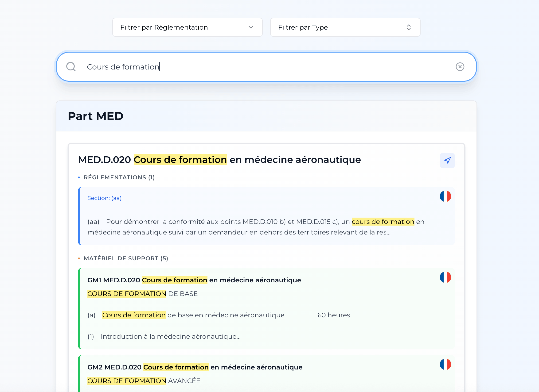The image size is (539, 392).
Task: Open the Filtrer par Réglementation dropdown
Action: [187, 27]
